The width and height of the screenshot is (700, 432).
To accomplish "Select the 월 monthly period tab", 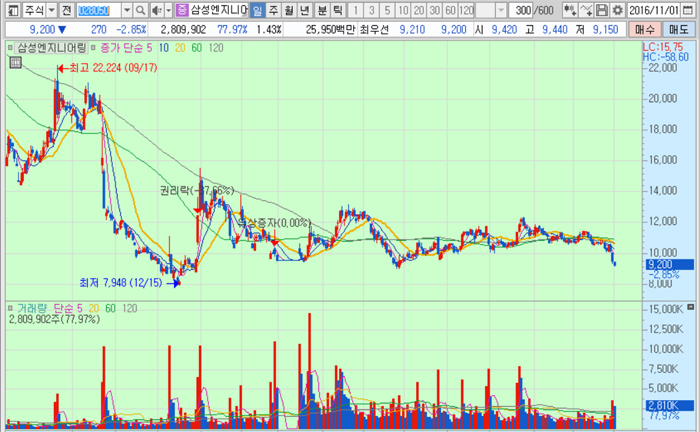I will click(x=290, y=10).
